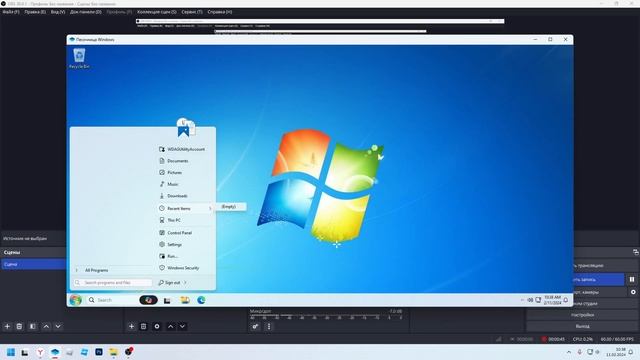The image size is (640, 360).
Task: Open the Справка menu in OBS
Action: 220,12
